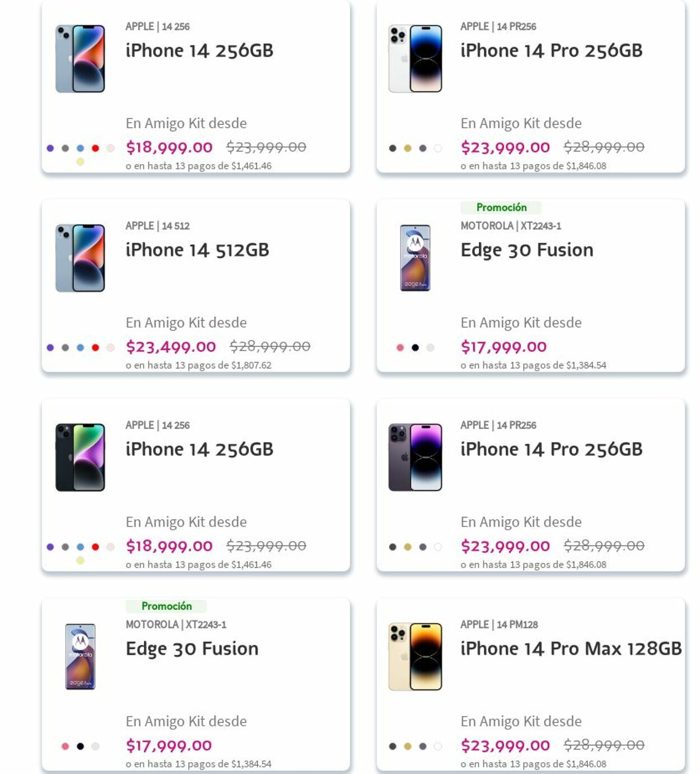This screenshot has height=774, width=700.
Task: Select white swatch on iPhone 14 Pro Max card
Action: pos(438,746)
